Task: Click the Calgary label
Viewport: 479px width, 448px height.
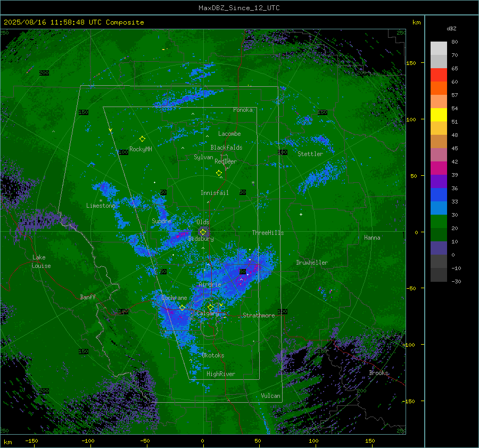Action: tap(208, 313)
